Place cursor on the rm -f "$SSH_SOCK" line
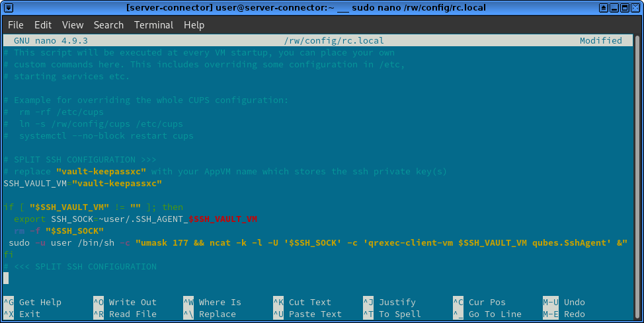The image size is (644, 323). click(58, 231)
